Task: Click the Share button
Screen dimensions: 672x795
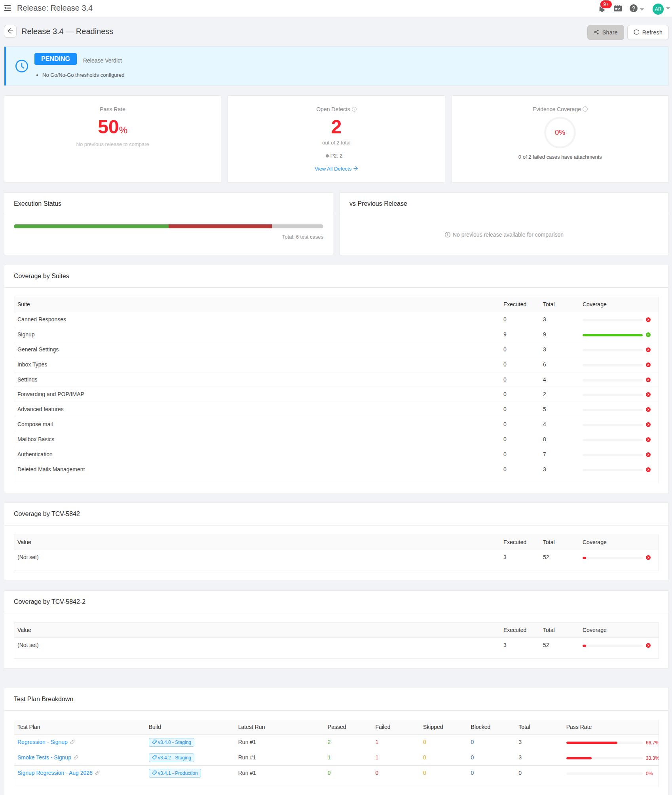Action: (606, 32)
